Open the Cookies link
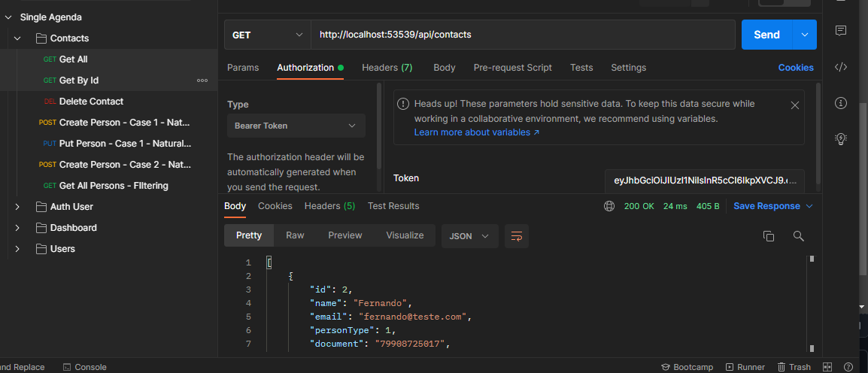This screenshot has width=868, height=373. coord(796,68)
